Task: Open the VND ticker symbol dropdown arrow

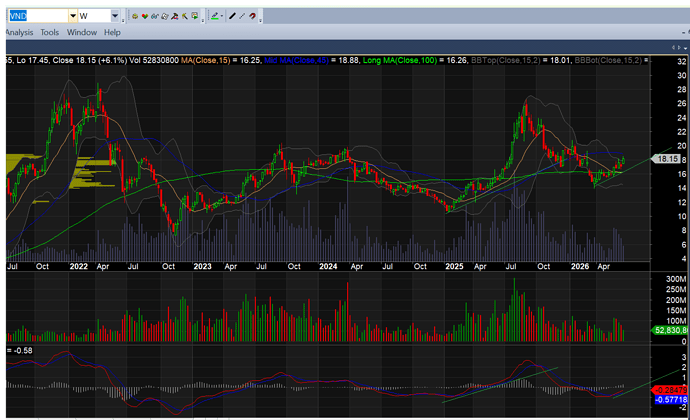Action: [x=73, y=16]
